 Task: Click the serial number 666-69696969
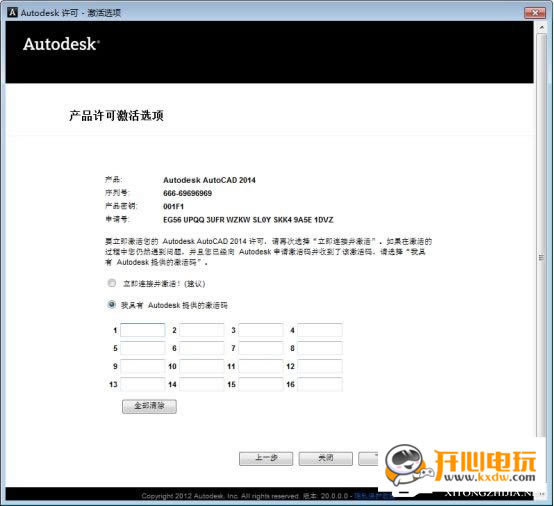pyautogui.click(x=188, y=193)
